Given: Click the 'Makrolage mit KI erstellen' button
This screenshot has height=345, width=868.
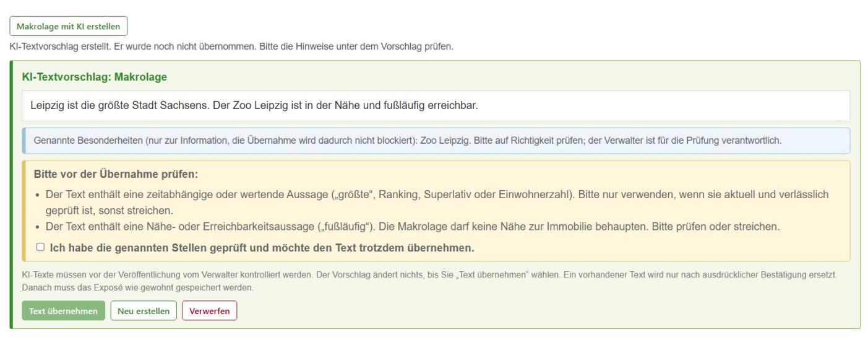Looking at the screenshot, I should [68, 26].
